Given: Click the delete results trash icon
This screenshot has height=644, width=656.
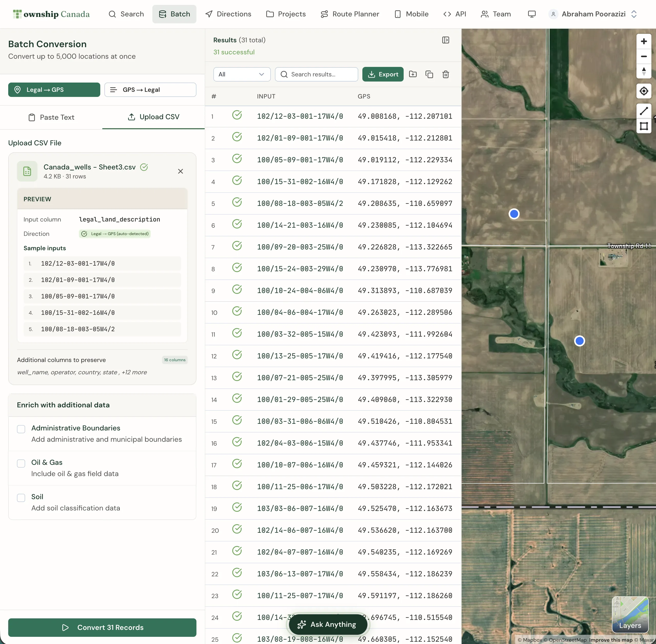Looking at the screenshot, I should (445, 74).
